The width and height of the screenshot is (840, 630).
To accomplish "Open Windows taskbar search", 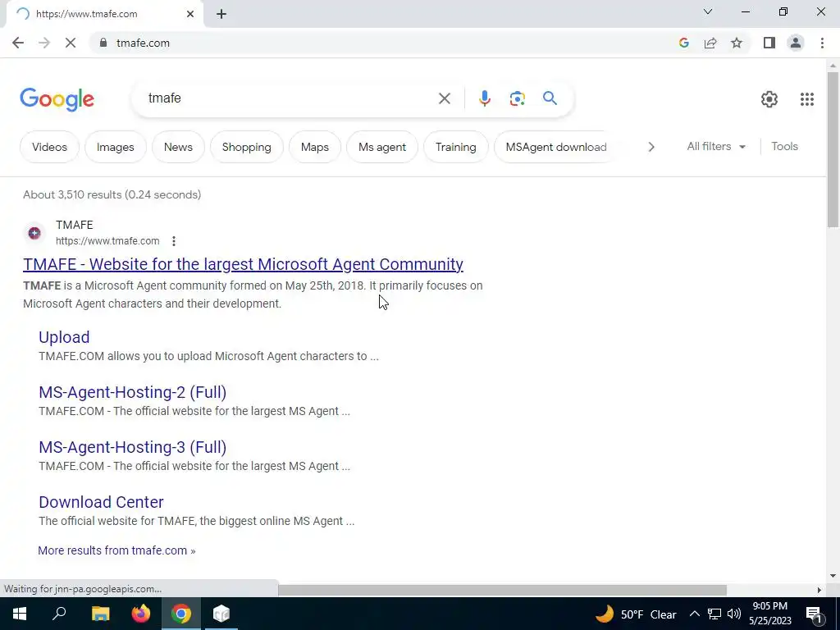I will click(x=59, y=614).
